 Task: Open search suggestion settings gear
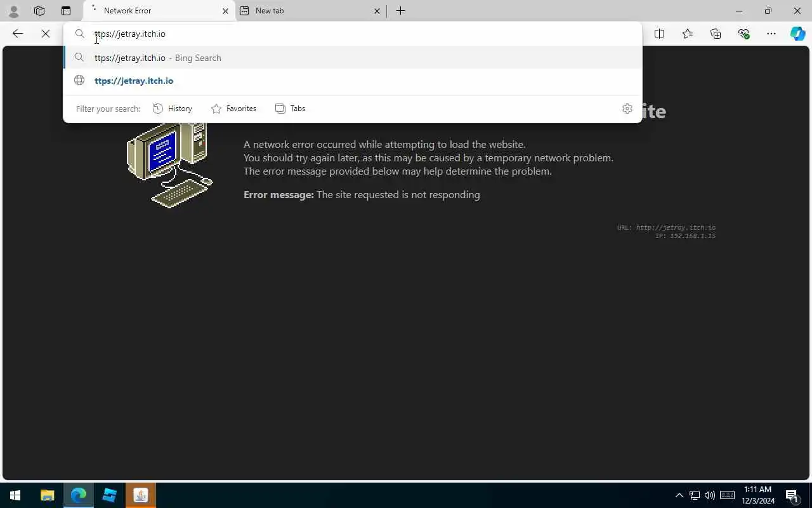pos(627,109)
